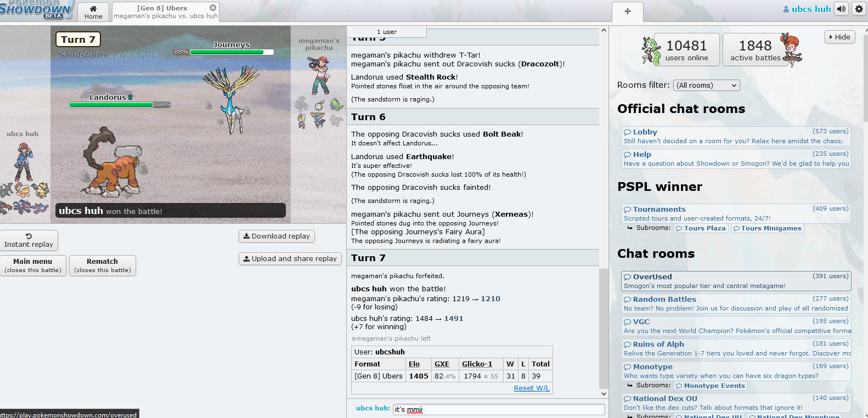Click the battle log scrollbar thumb

[x=604, y=328]
